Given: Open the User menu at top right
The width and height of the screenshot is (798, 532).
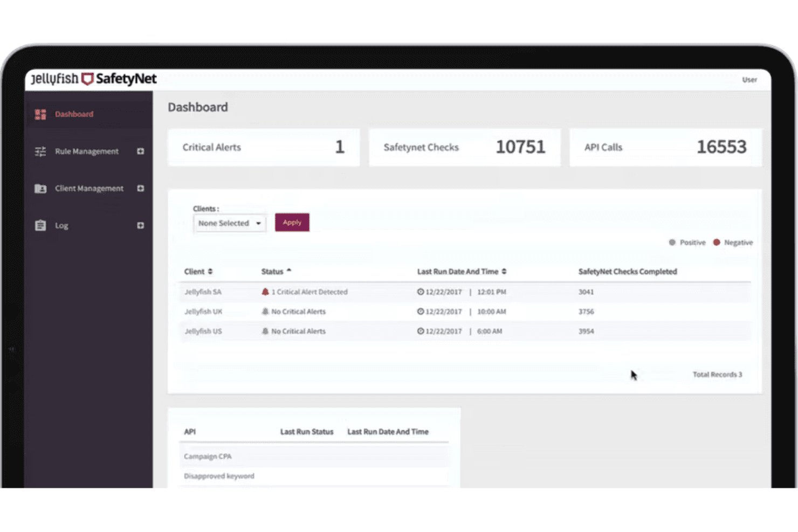Looking at the screenshot, I should (x=749, y=80).
